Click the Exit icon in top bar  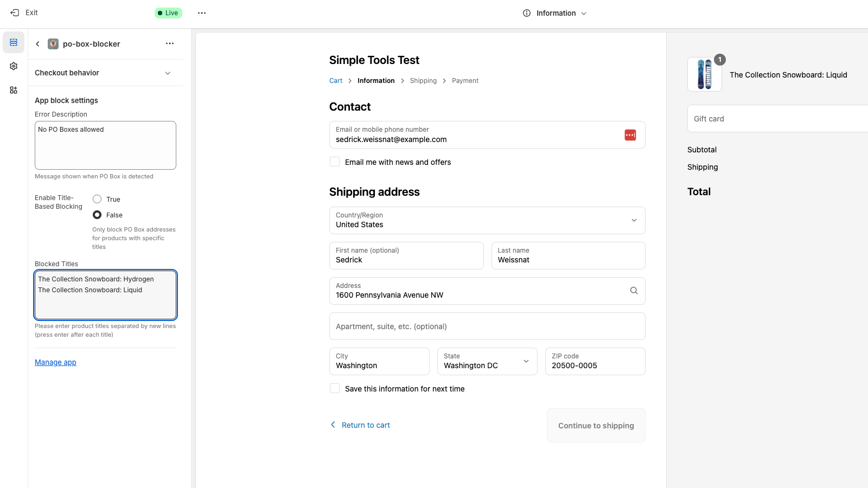pos(15,12)
